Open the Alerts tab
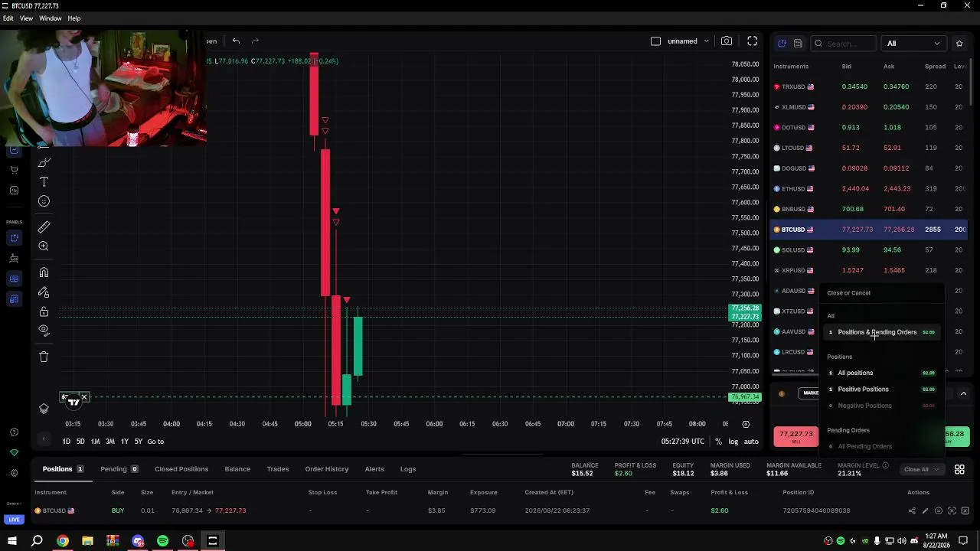 [374, 469]
